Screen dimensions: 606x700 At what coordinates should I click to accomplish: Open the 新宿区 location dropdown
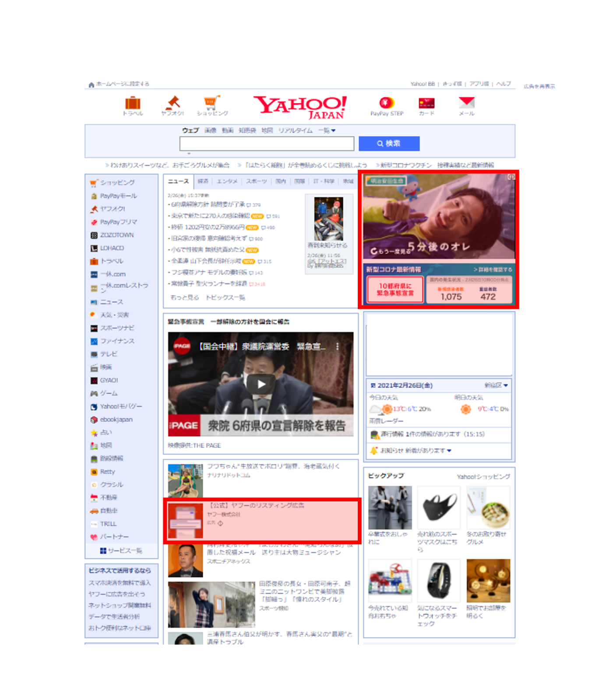pos(496,385)
